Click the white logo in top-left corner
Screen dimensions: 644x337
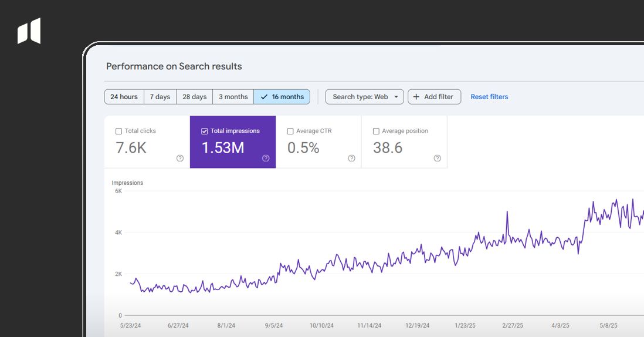tap(29, 31)
